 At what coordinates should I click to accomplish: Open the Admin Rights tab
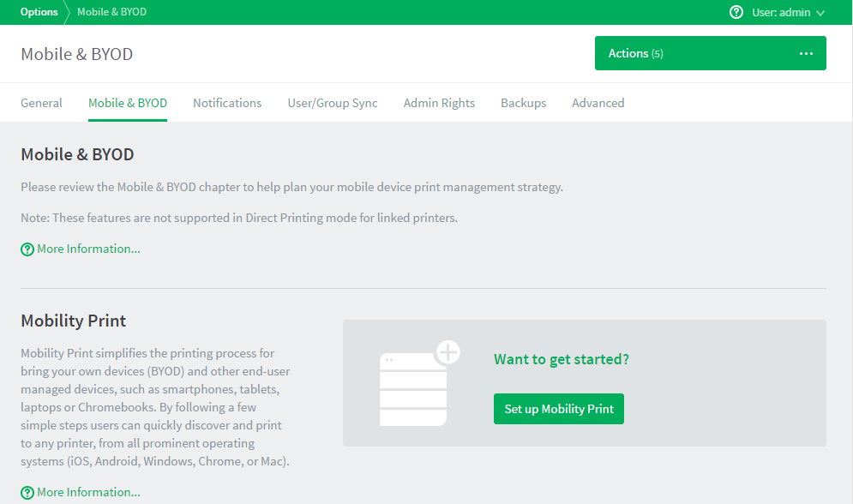tap(439, 103)
